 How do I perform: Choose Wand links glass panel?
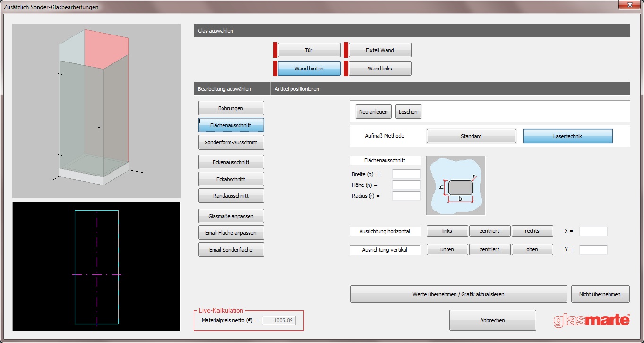coord(380,69)
